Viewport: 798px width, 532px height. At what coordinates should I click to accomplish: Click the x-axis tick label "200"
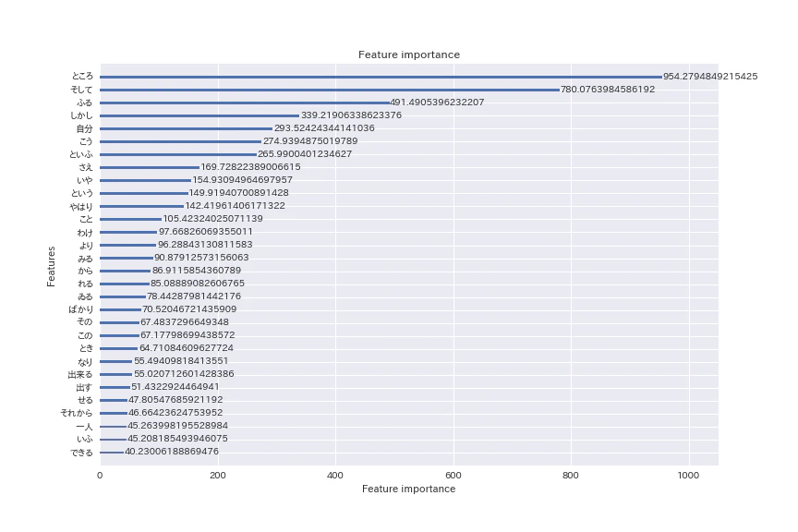(218, 476)
